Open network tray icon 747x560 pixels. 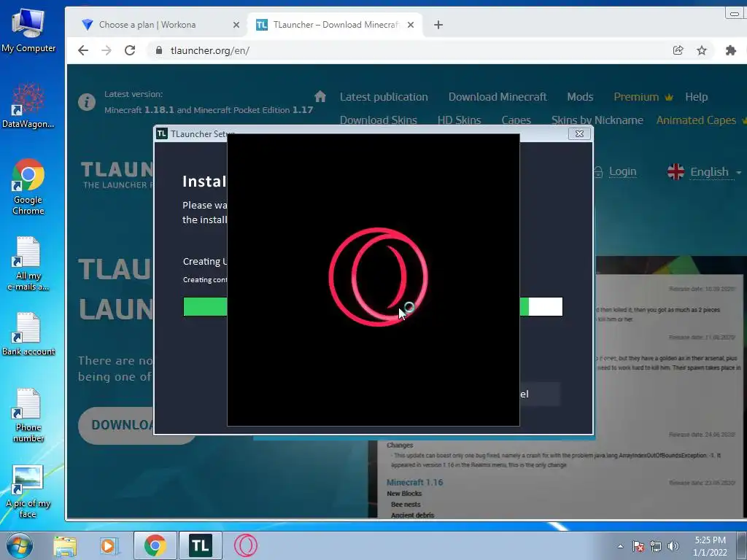click(x=656, y=546)
